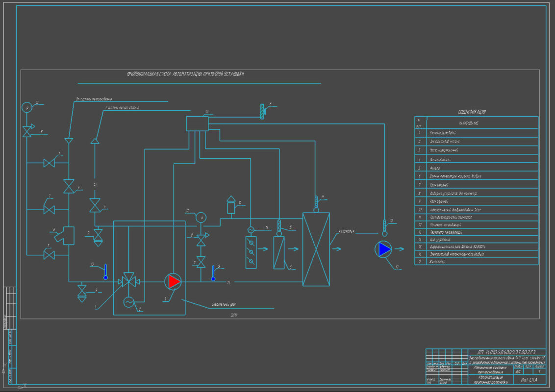Select the airflow arrow after the blue fan
The height and width of the screenshot is (392, 555).
click(400, 249)
